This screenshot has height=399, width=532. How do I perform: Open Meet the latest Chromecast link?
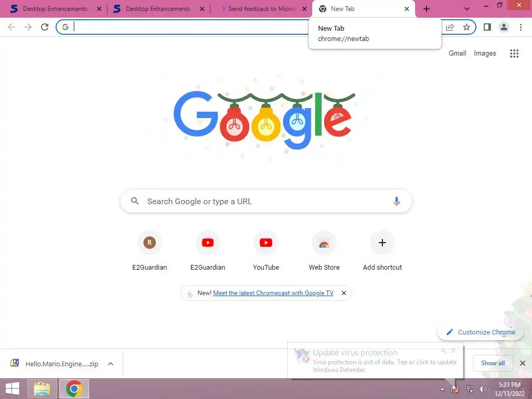point(273,293)
